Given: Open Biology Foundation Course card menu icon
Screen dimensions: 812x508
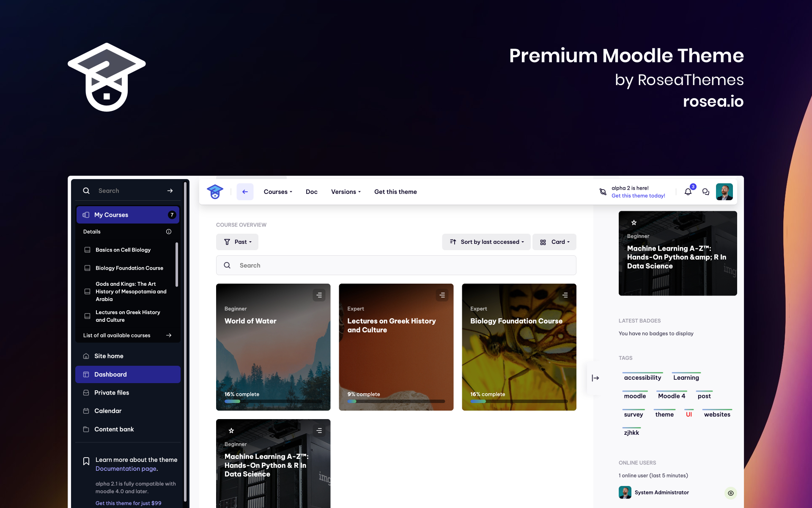Looking at the screenshot, I should point(565,295).
